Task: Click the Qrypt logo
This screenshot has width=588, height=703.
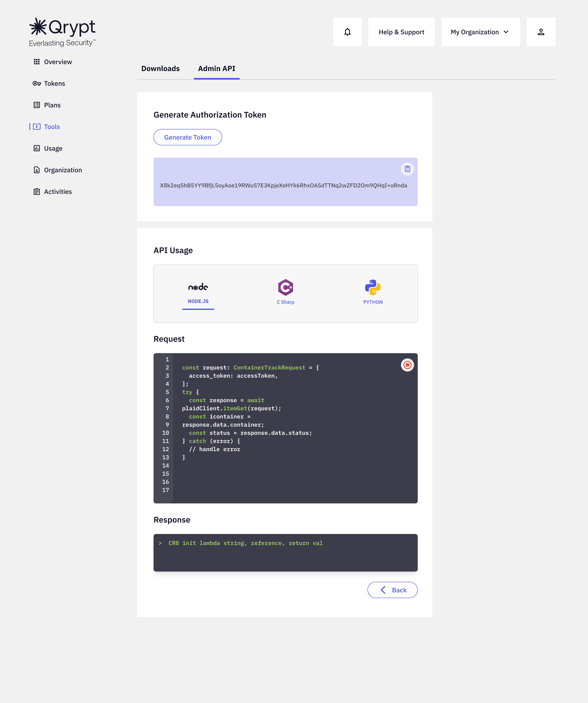Action: 62,32
